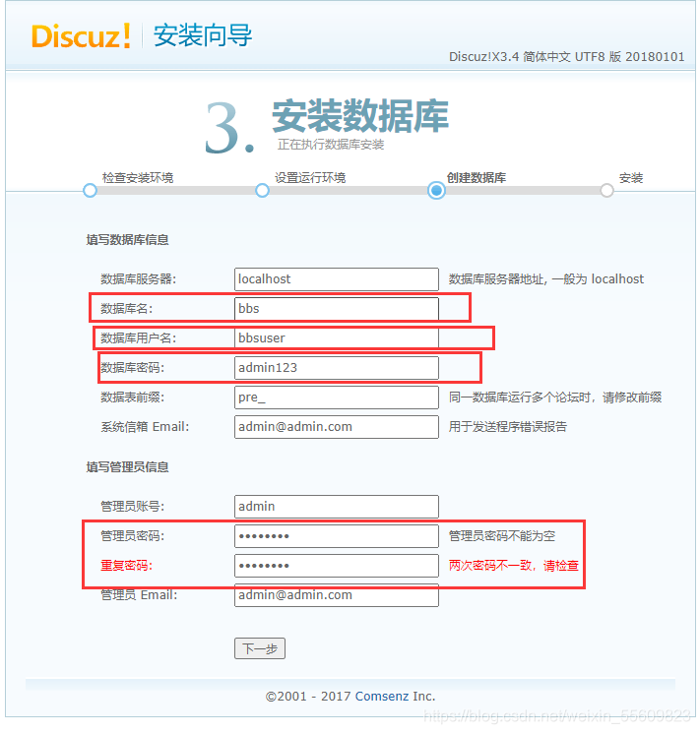This screenshot has height=734, width=700.
Task: Click the 创建数据库 step label
Action: coord(477,178)
